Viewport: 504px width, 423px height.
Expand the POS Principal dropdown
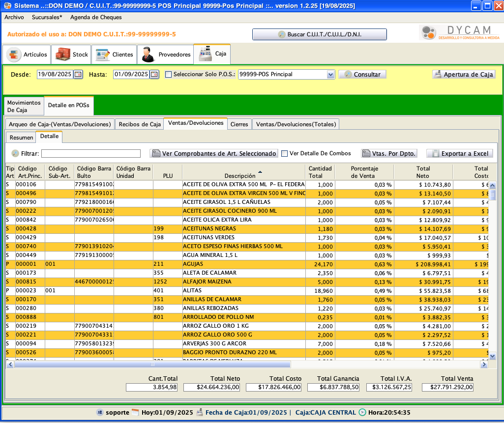pos(330,75)
